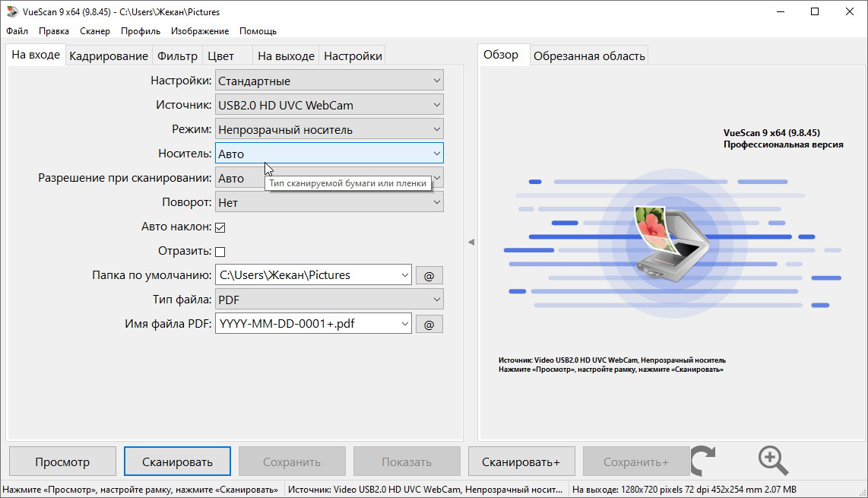The height and width of the screenshot is (498, 868).
Task: Click the status bar hint about Просмотр
Action: click(x=141, y=490)
